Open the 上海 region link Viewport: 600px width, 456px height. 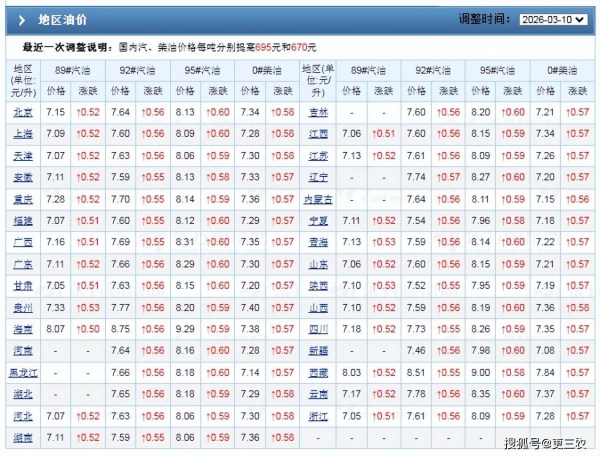[x=22, y=133]
